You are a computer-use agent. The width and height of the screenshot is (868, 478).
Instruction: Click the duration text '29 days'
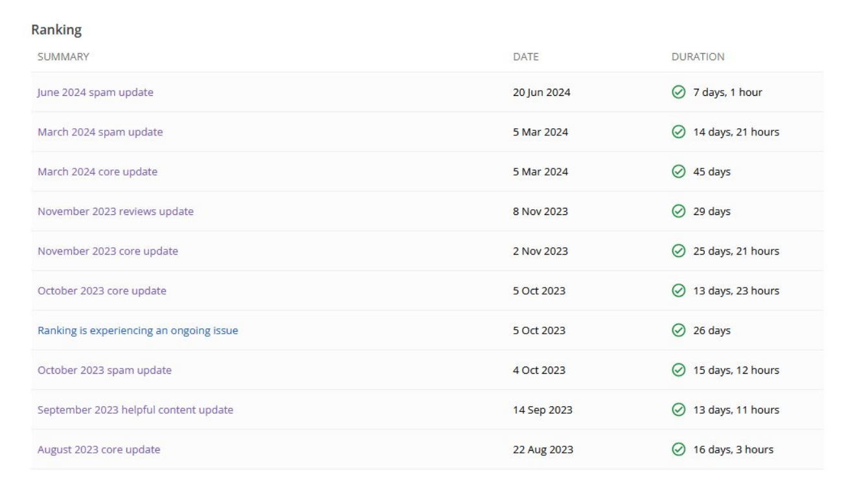(x=712, y=211)
